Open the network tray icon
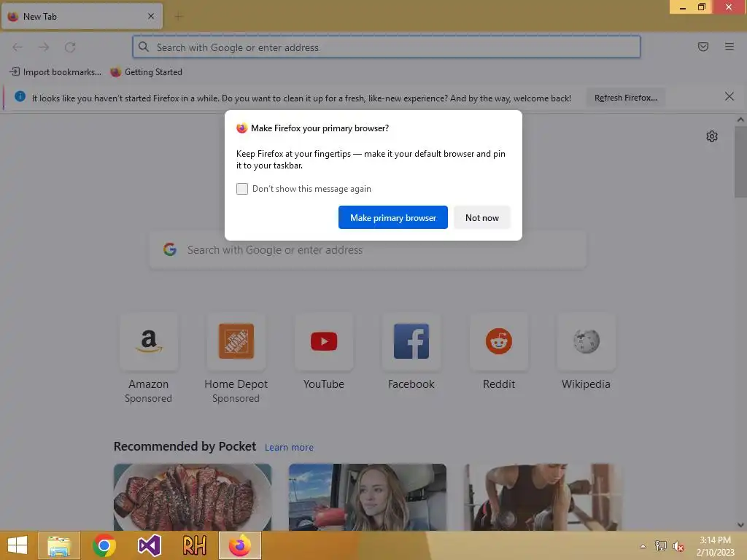Image resolution: width=747 pixels, height=560 pixels. tap(660, 545)
